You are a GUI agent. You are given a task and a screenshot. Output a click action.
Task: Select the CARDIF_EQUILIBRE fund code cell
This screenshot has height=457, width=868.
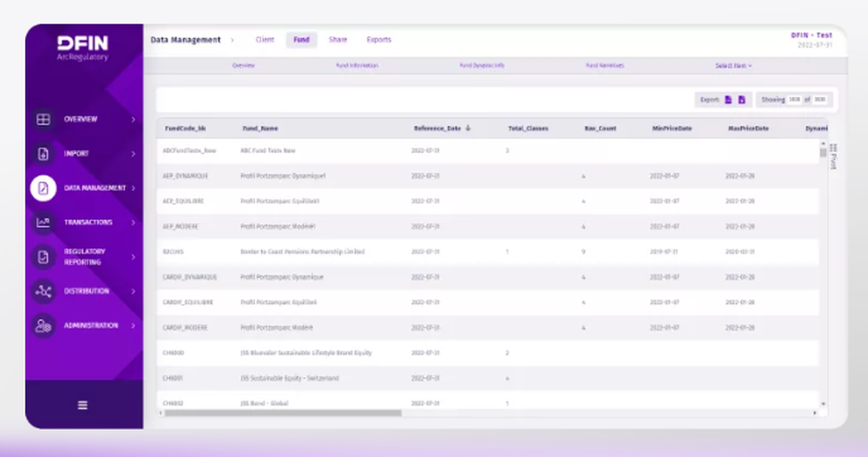coord(187,302)
